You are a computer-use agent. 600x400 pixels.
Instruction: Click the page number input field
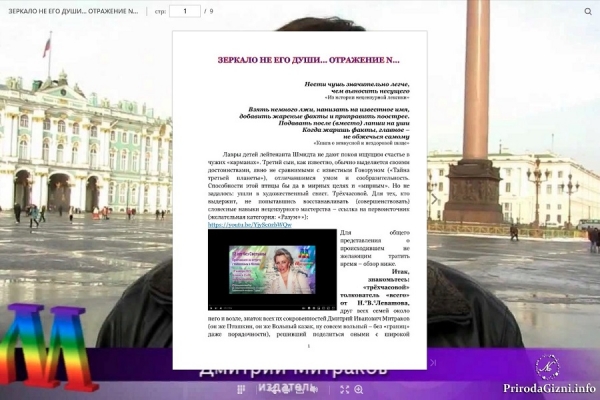pyautogui.click(x=185, y=11)
